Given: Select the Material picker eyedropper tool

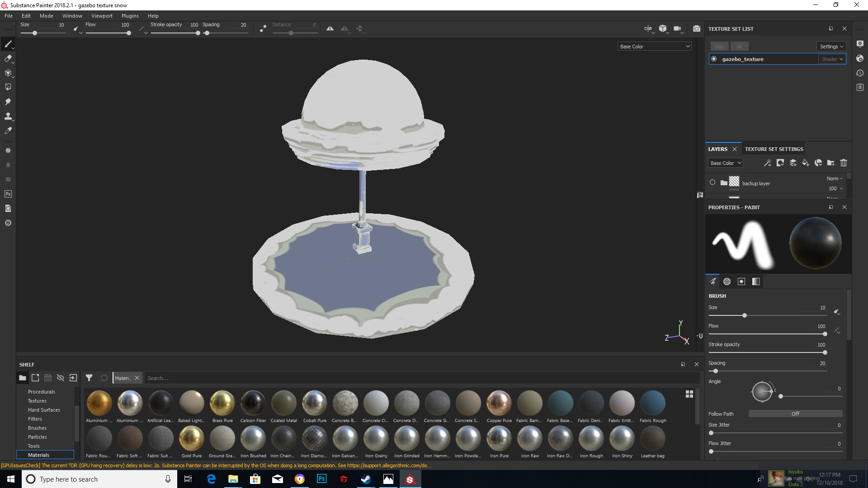Looking at the screenshot, I should tap(8, 131).
